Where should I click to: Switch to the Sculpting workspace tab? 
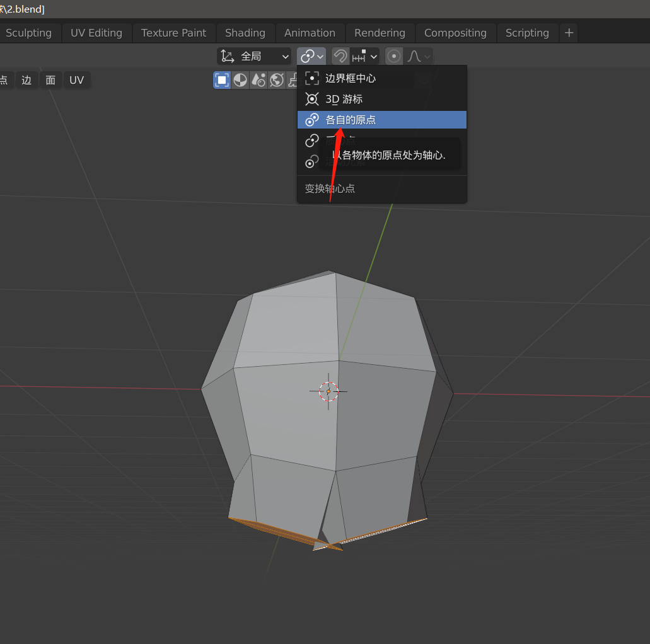(x=28, y=33)
